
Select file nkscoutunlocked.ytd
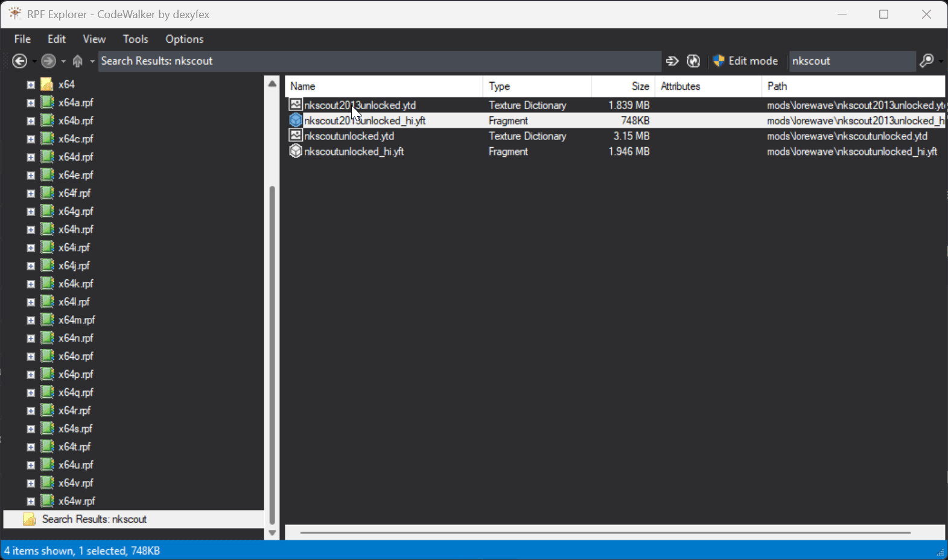[349, 136]
